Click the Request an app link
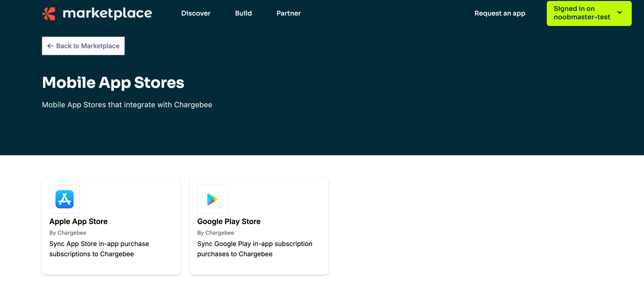 tap(500, 13)
